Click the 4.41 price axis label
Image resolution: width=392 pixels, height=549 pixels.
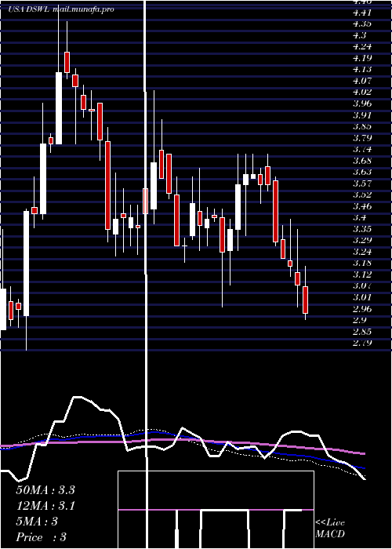(362, 13)
